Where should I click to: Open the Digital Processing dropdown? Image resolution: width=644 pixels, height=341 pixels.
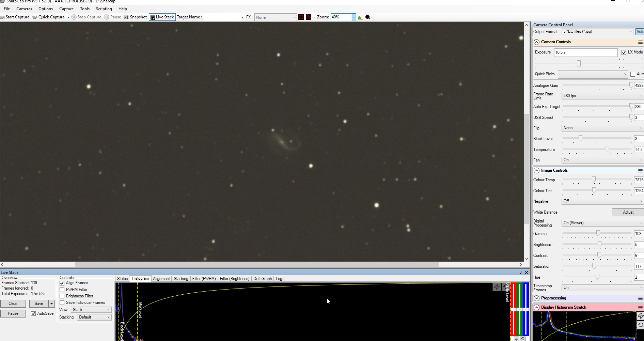[x=602, y=223]
